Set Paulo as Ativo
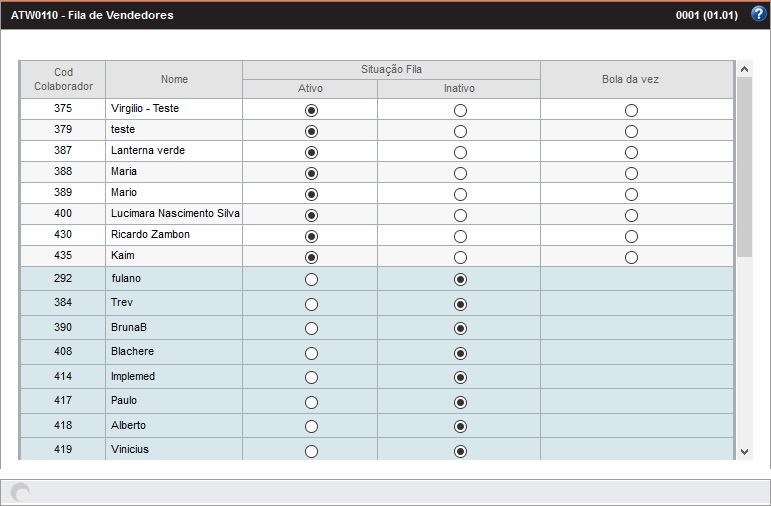The height and width of the screenshot is (506, 771). [311, 402]
